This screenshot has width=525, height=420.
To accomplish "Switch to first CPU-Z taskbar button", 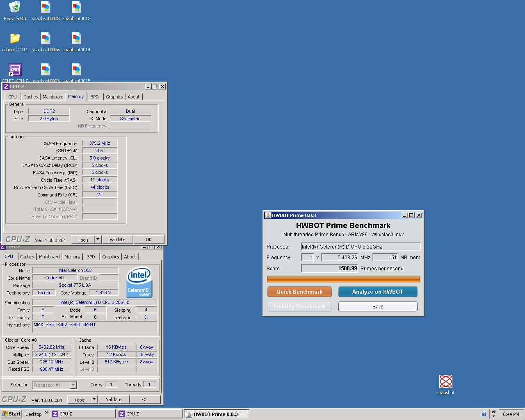I will [x=83, y=414].
